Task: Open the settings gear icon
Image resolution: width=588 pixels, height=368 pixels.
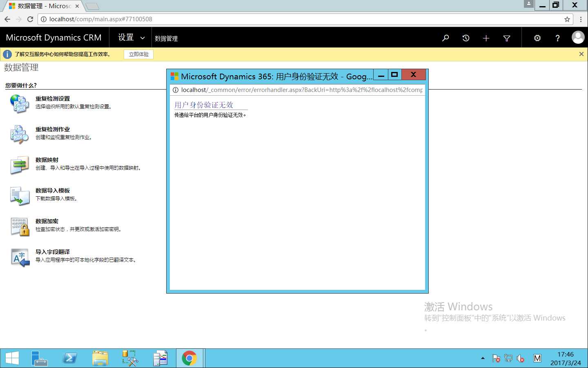Action: [537, 38]
